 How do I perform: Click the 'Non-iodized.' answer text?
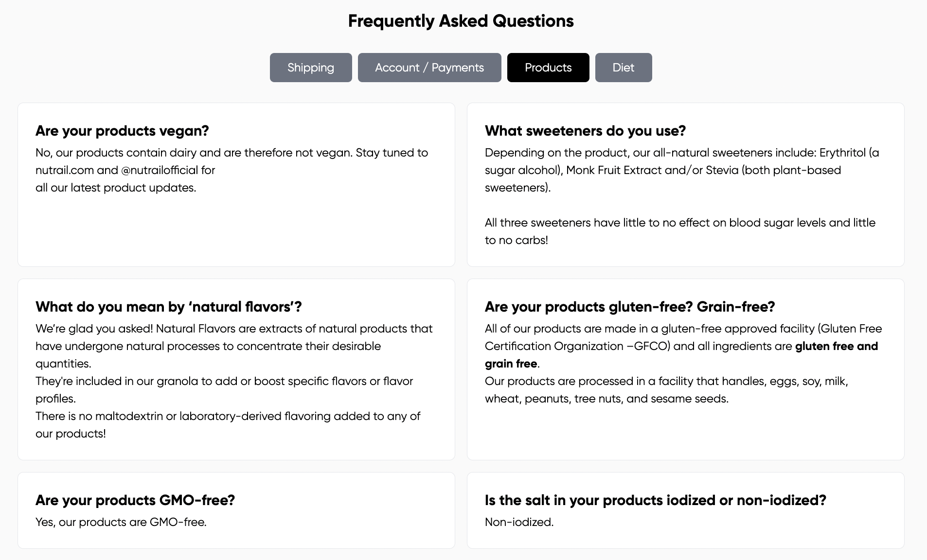point(519,522)
